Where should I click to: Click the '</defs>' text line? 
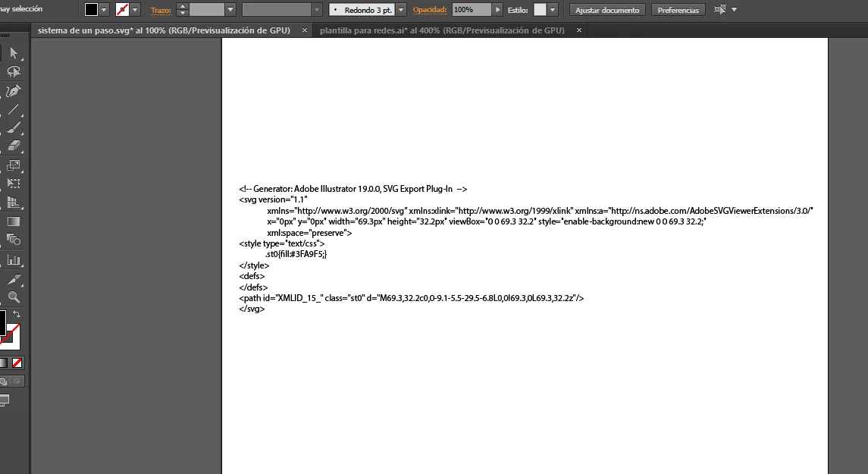click(253, 287)
